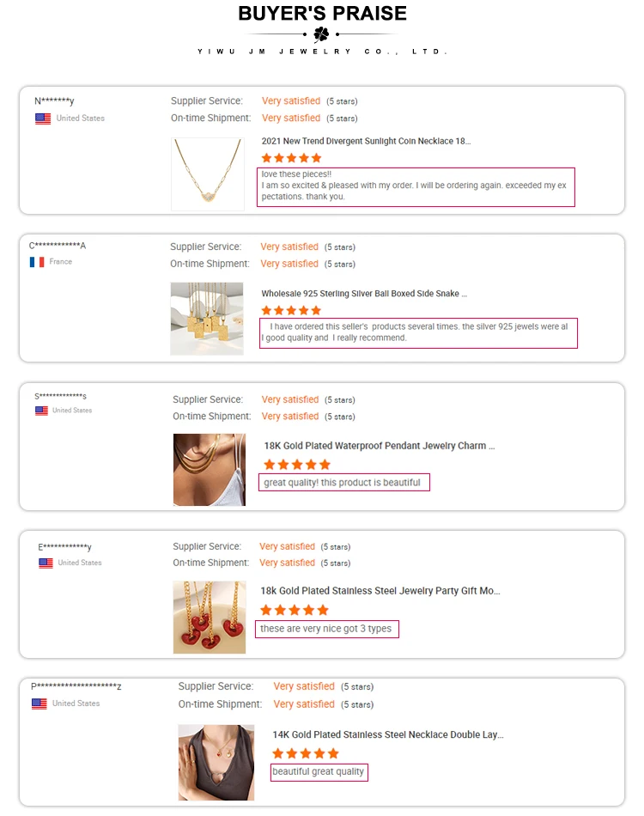The width and height of the screenshot is (644, 816).
Task: Click the clover icon under Buyer's Praise
Action: [321, 34]
